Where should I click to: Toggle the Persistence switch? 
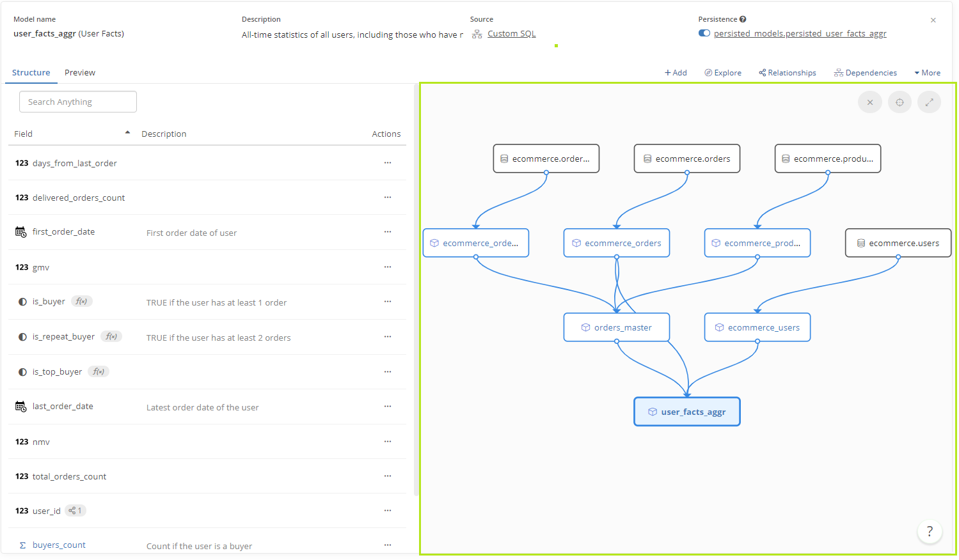704,33
